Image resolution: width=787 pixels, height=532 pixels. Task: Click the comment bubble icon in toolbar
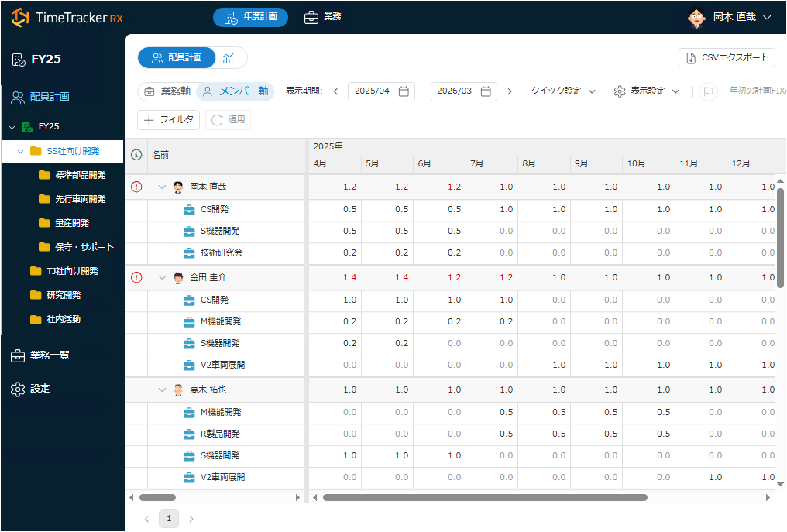click(707, 91)
